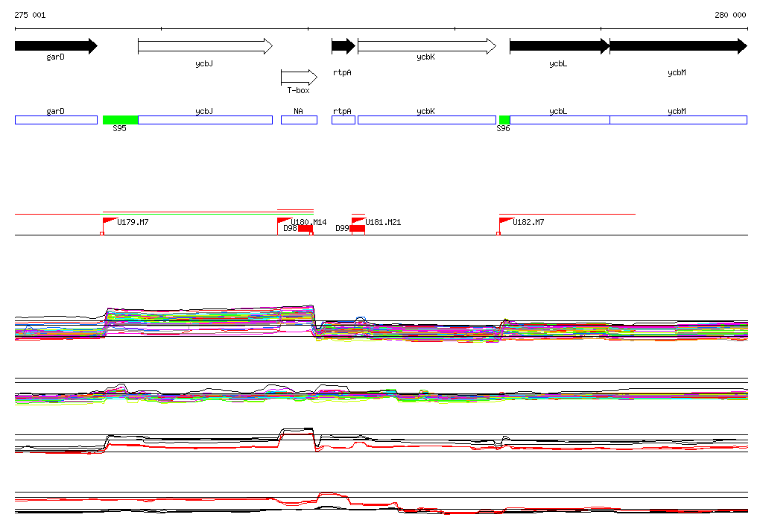This screenshot has width=763, height=532.
Task: Select the D99 red block
Action: point(357,228)
